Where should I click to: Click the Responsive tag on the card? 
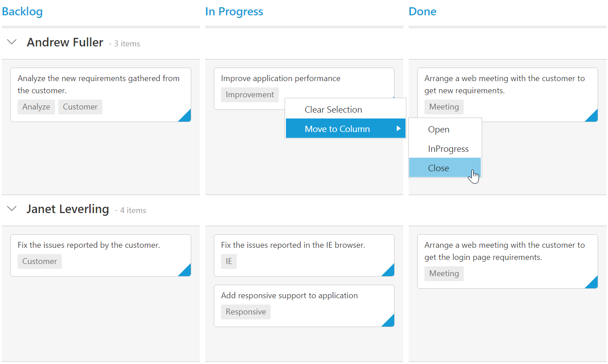[x=246, y=312]
